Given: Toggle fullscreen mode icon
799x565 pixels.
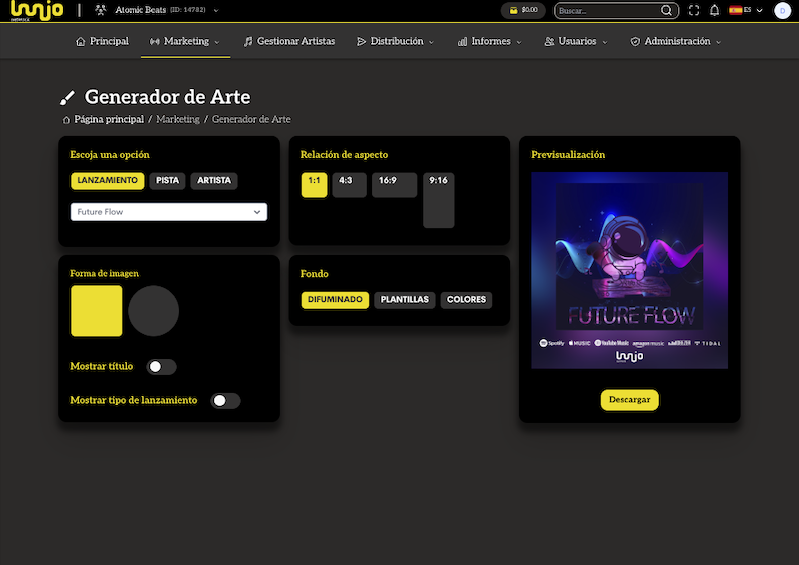Looking at the screenshot, I should 694,10.
